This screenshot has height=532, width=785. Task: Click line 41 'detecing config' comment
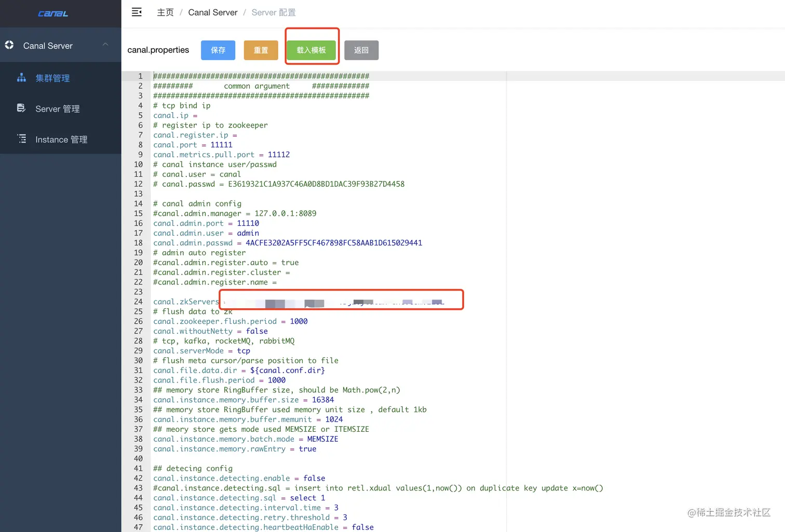pos(193,469)
